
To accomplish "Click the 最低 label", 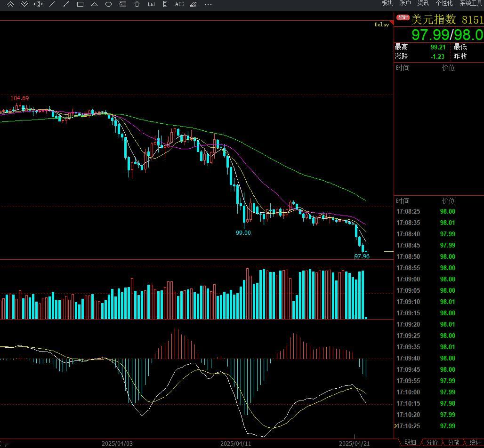I will 460,47.
